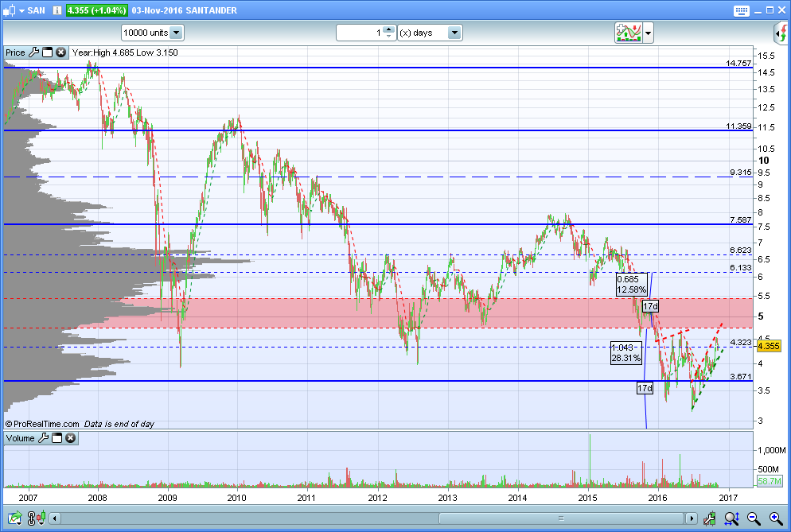Click the 0.685 12.58% measurement box

(631, 285)
